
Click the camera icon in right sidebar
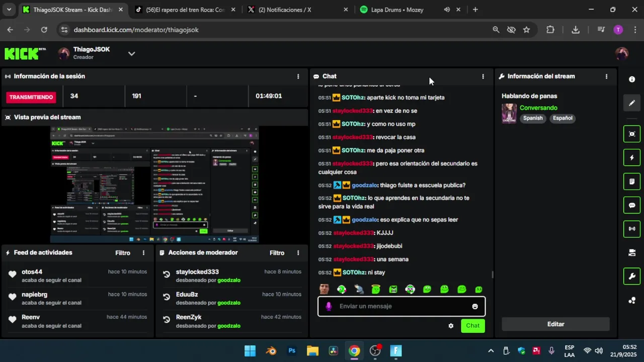click(x=632, y=253)
